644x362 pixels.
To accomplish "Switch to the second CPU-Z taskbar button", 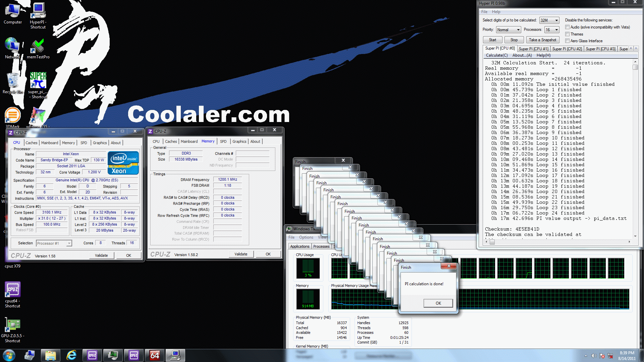I will coord(133,355).
